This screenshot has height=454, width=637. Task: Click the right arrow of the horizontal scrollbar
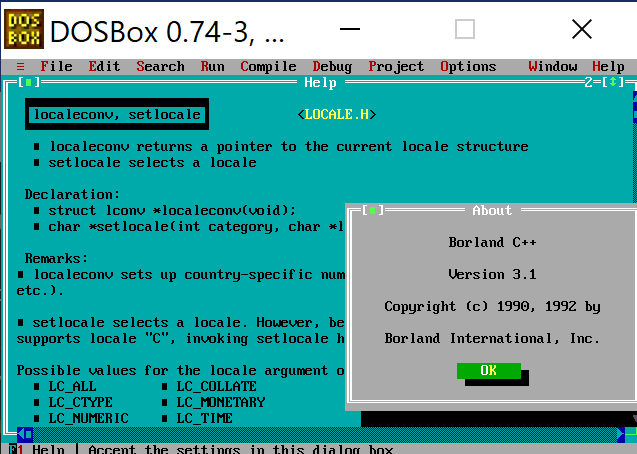tap(620, 434)
